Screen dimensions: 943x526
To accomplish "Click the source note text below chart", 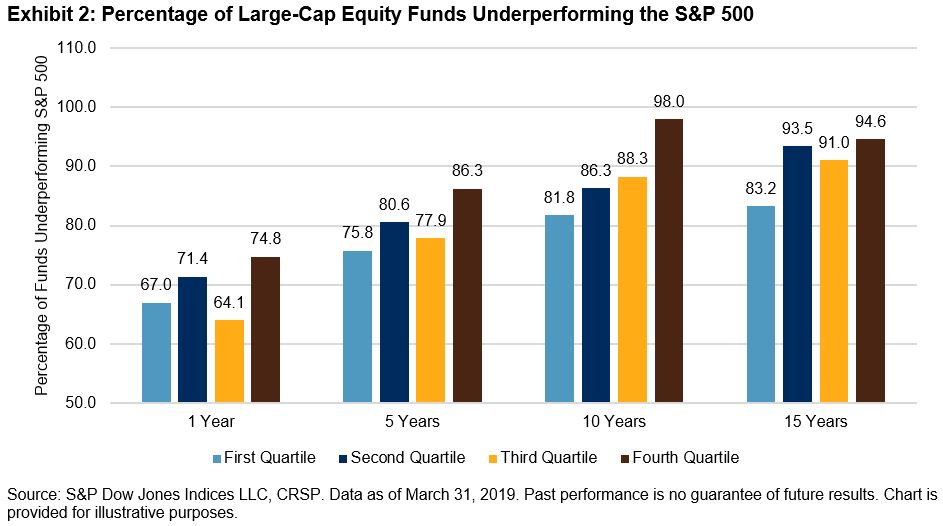I will [471, 503].
